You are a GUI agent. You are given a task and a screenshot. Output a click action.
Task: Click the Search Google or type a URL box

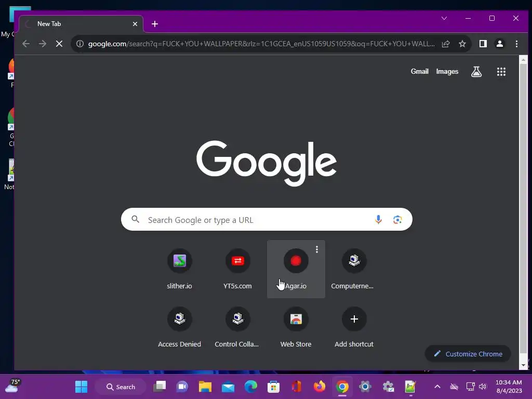267,220
